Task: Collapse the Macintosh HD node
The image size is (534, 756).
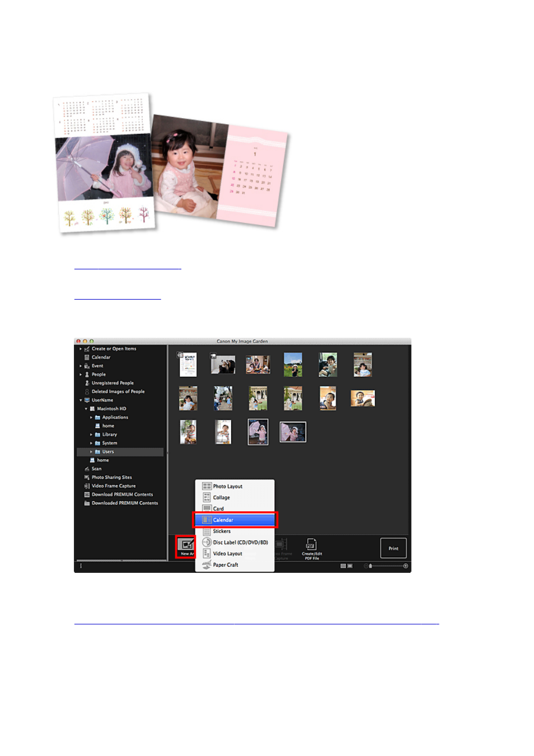Action: (x=86, y=409)
